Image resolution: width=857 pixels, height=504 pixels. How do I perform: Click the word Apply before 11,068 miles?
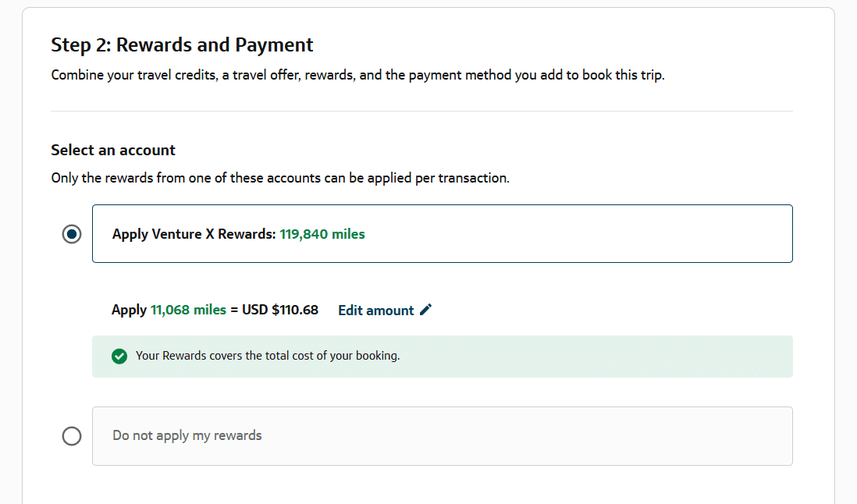129,310
